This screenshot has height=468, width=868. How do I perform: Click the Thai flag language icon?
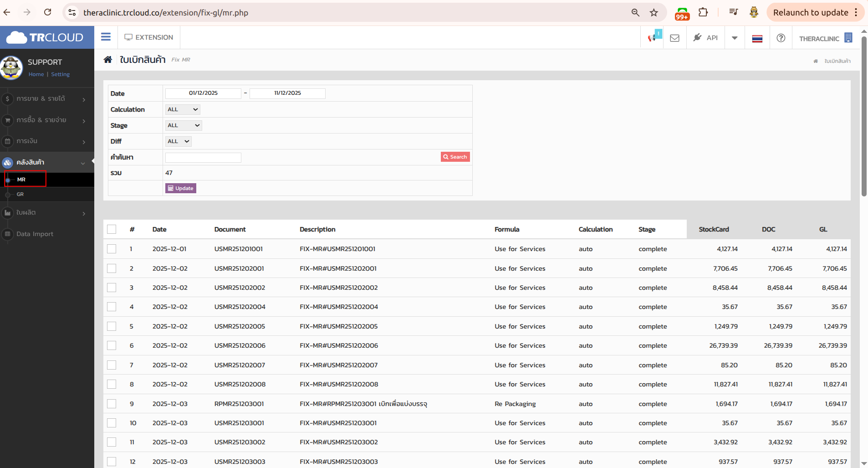[757, 38]
